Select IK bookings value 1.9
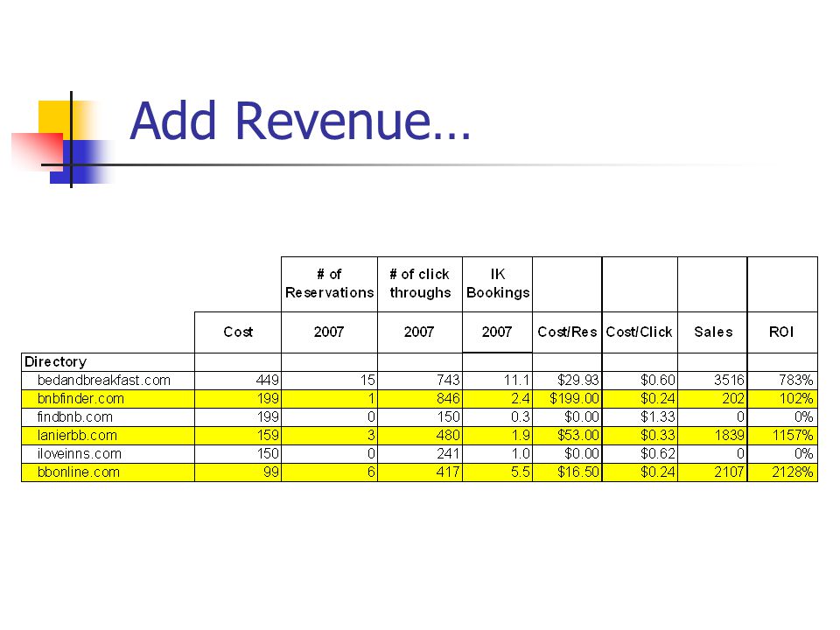 tap(498, 436)
